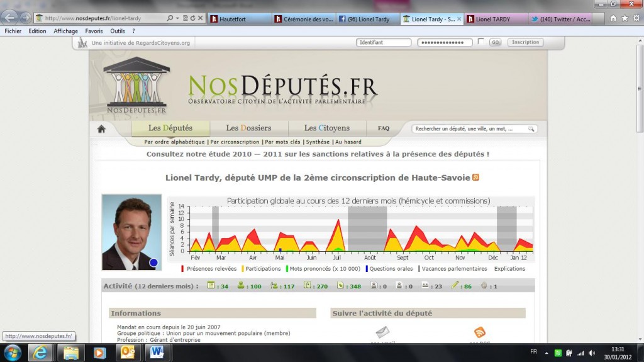
Task: Open the Outils menu
Action: coord(117,31)
